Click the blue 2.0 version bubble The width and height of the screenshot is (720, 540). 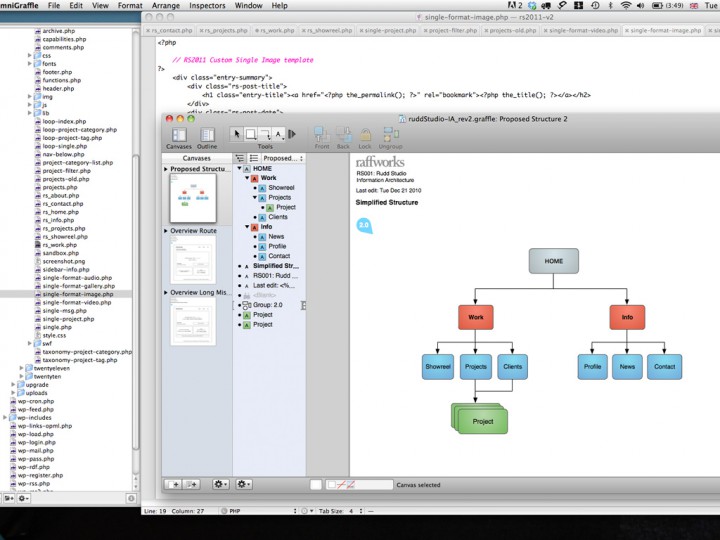pos(364,225)
